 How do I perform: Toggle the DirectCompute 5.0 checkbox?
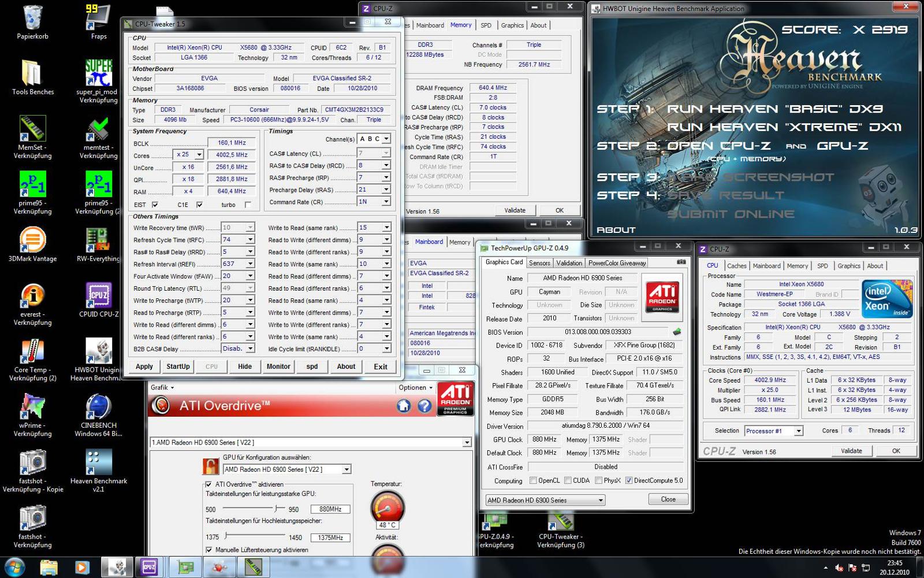pyautogui.click(x=629, y=480)
